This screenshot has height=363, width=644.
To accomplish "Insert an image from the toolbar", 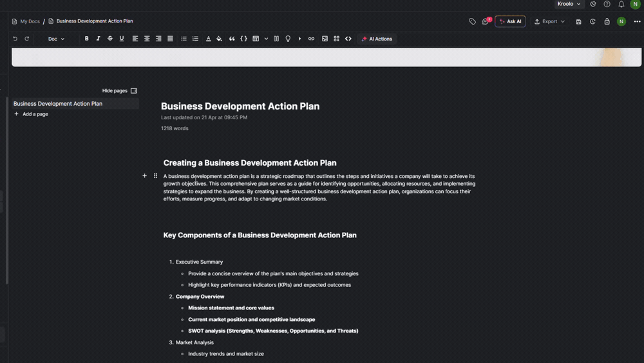I will pyautogui.click(x=325, y=39).
